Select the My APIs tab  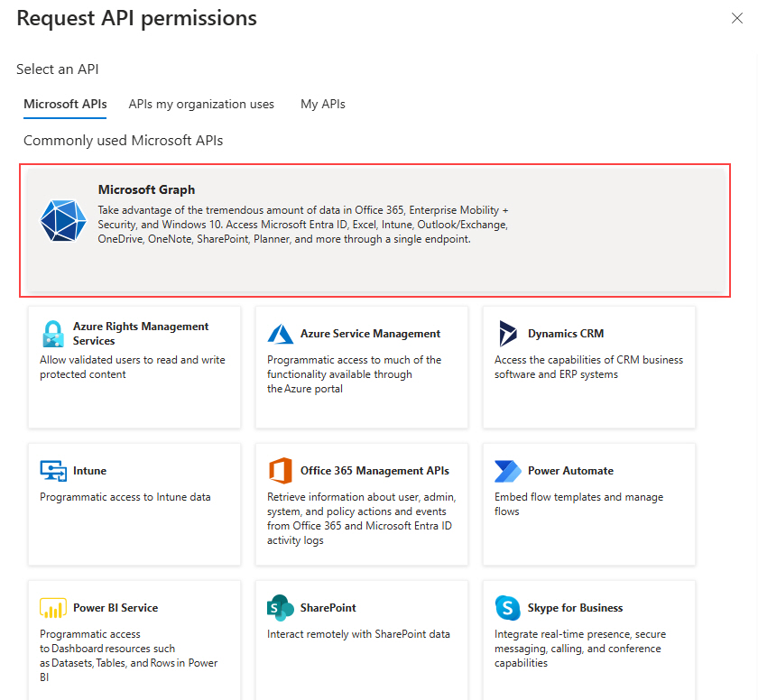[323, 104]
